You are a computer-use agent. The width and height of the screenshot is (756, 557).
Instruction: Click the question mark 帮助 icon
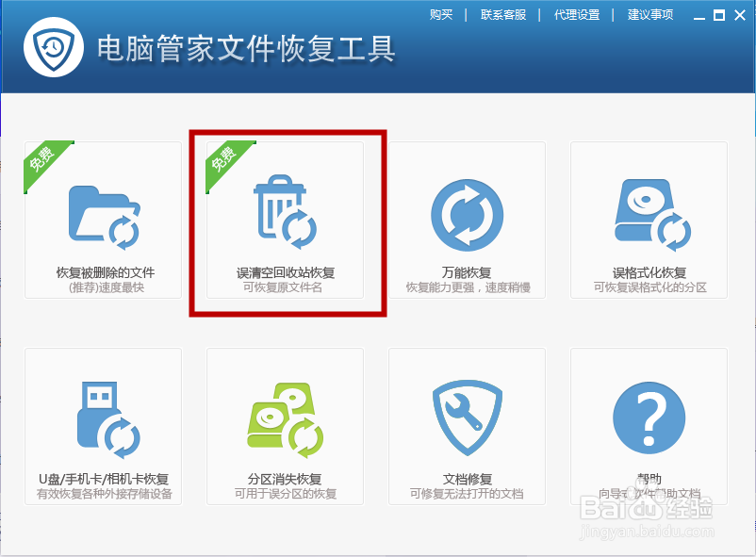649,418
